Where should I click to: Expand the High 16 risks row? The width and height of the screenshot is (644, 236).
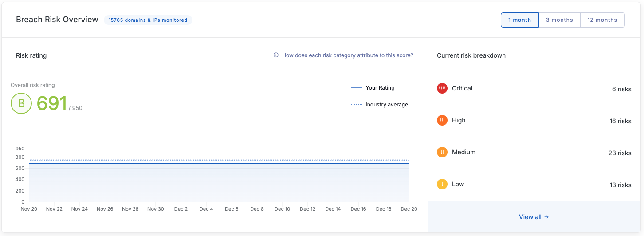coord(534,121)
